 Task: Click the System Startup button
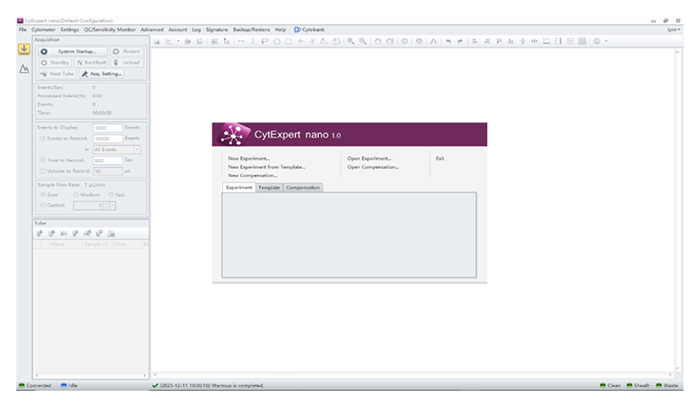click(73, 51)
